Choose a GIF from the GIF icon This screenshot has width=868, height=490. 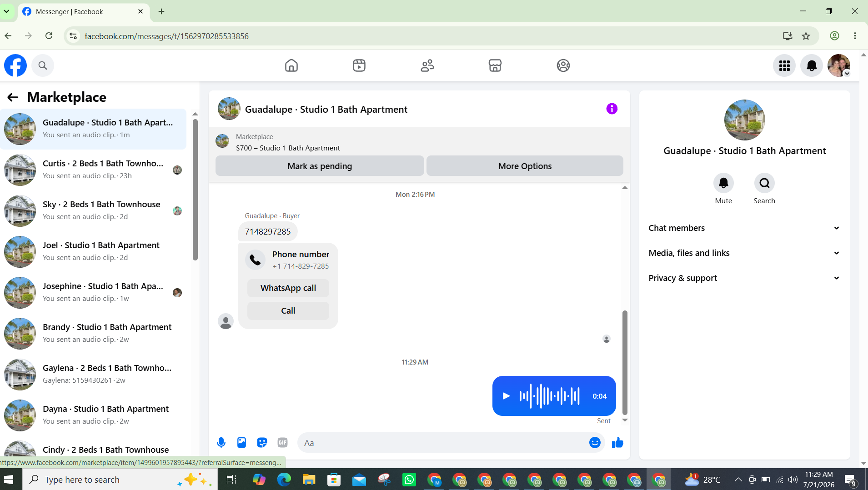[x=283, y=443]
